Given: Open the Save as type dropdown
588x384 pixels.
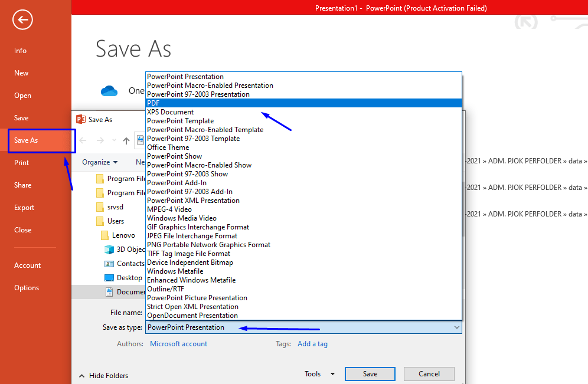Looking at the screenshot, I should (456, 327).
